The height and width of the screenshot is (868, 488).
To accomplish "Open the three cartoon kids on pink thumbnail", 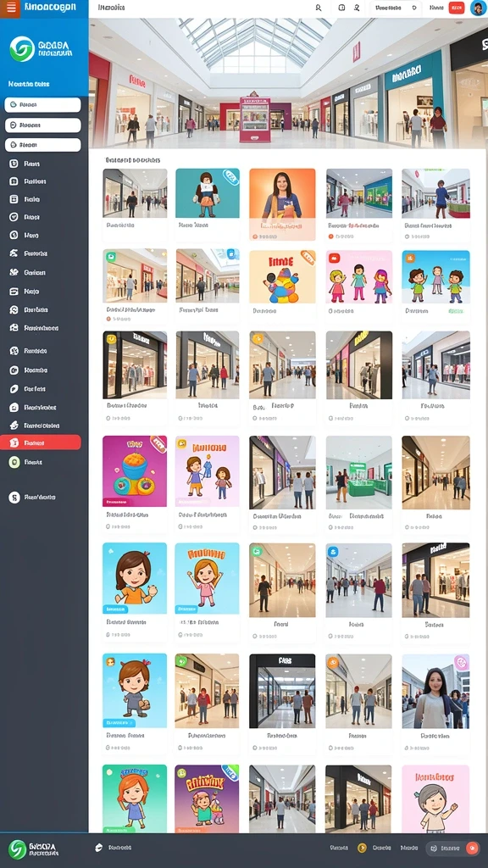I will tap(358, 277).
